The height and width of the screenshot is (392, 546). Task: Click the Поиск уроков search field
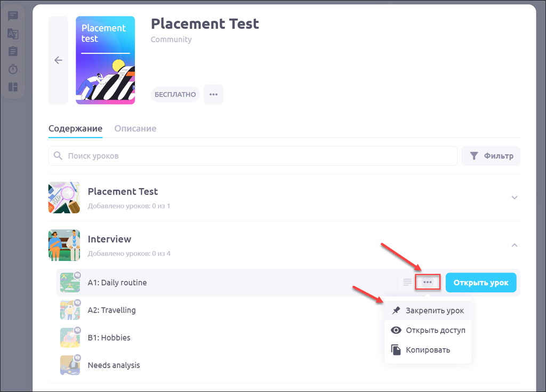256,156
